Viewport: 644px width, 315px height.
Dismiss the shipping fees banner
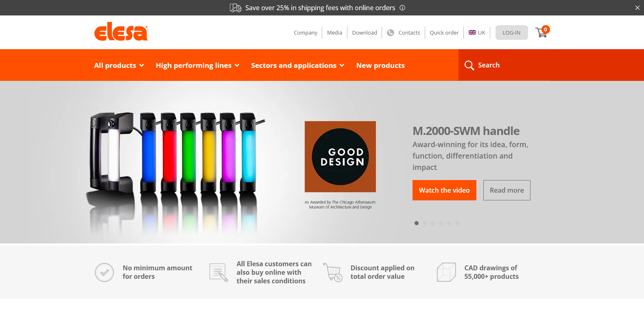point(637,8)
